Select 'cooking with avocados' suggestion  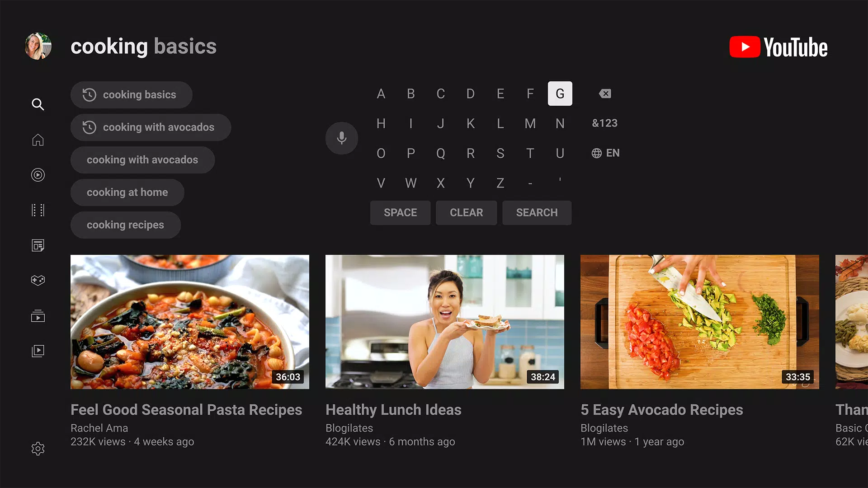[x=150, y=127]
